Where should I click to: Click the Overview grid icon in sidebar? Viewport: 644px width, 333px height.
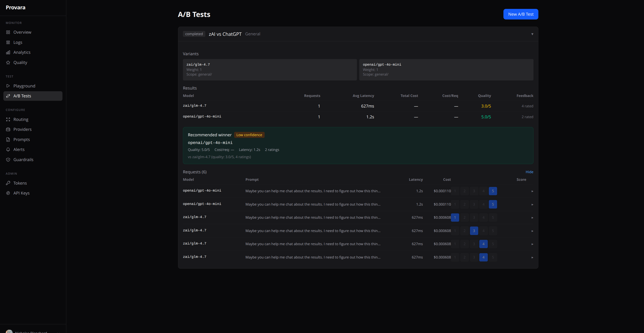pos(8,32)
